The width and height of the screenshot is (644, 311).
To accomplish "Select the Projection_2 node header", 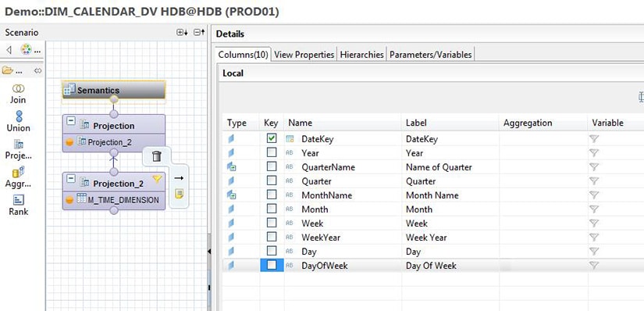I will coord(114,183).
